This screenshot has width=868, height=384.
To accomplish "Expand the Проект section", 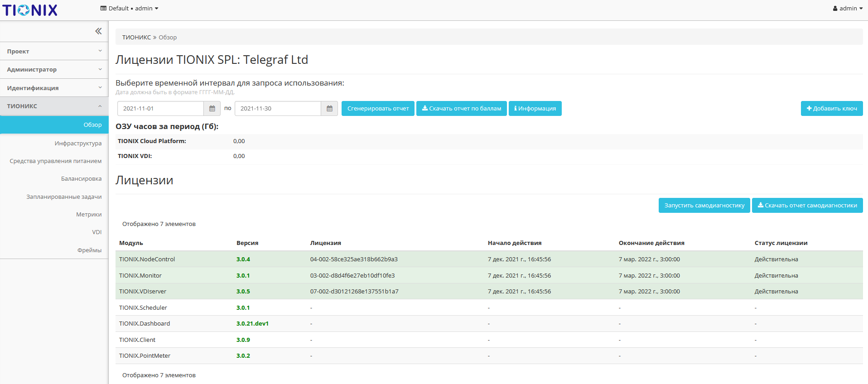I will click(54, 51).
